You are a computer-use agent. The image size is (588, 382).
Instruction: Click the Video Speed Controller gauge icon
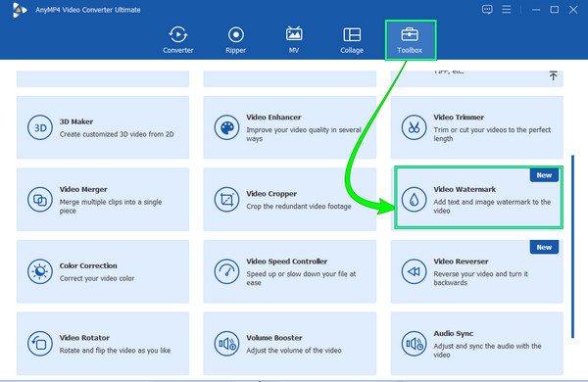(x=226, y=271)
